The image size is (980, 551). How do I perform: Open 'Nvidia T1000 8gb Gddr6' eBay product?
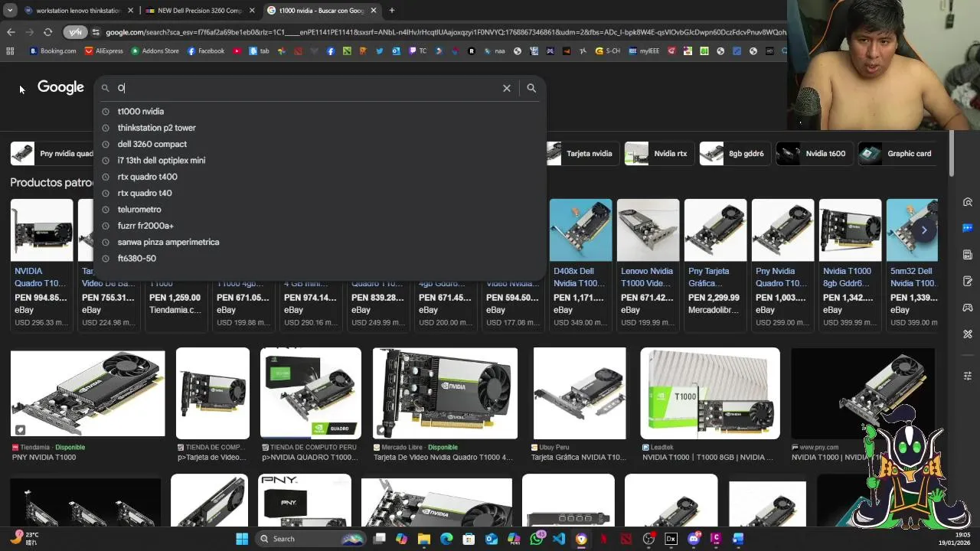[x=850, y=264]
